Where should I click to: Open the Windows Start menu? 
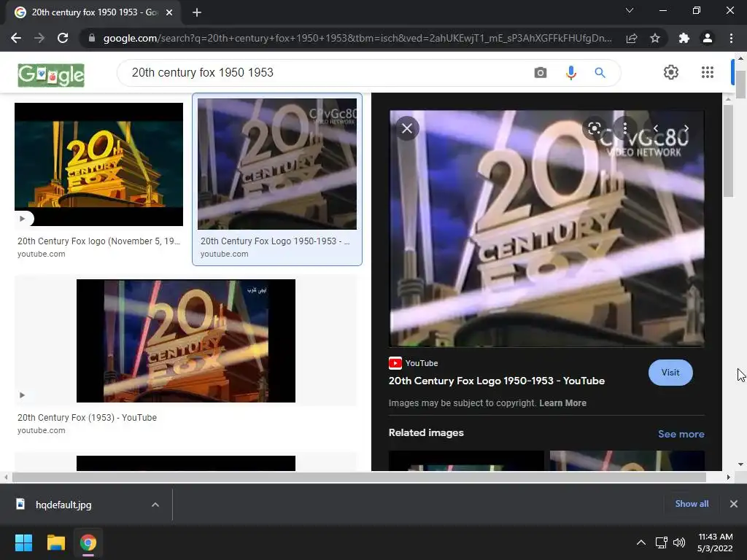[x=23, y=542]
